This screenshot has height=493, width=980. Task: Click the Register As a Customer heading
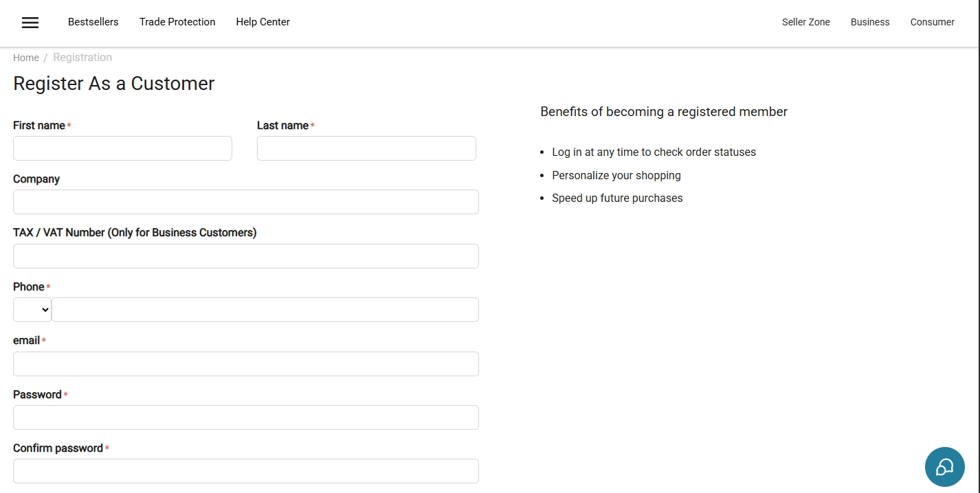click(x=113, y=83)
